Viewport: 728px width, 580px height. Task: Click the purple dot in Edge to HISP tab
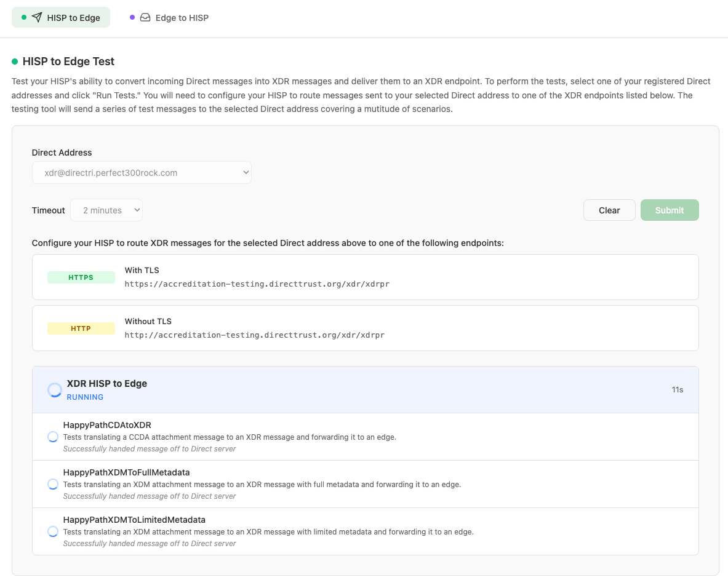[132, 17]
